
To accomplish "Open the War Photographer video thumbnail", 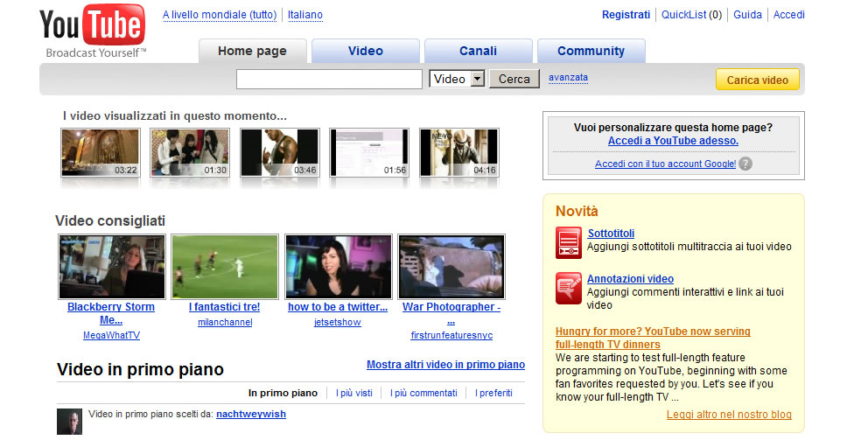I will tap(451, 267).
